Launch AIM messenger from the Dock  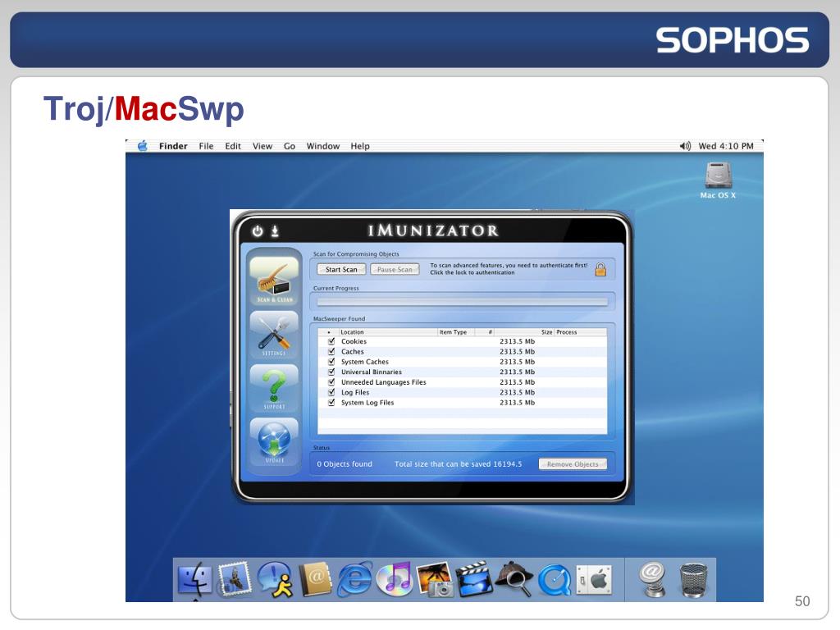pos(276,579)
